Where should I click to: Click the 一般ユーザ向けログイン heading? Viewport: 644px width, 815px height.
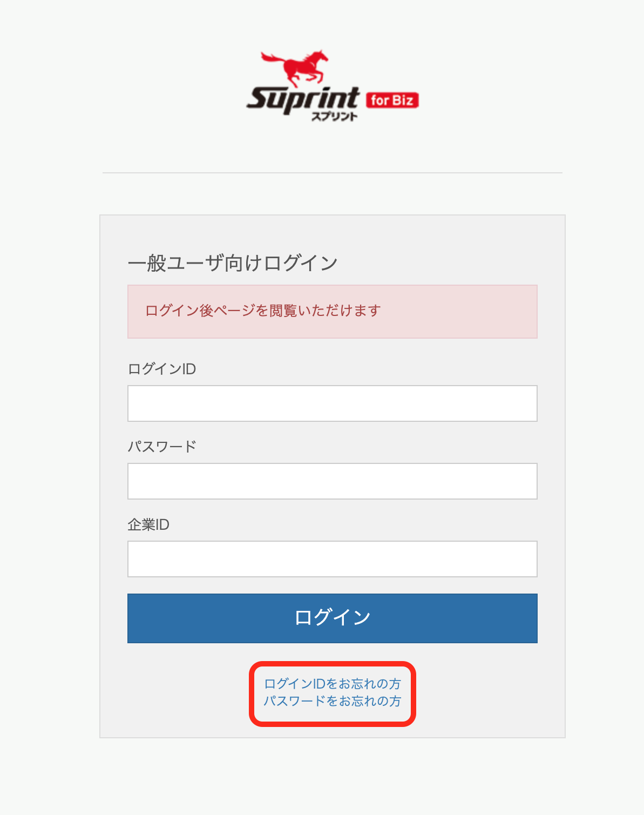click(232, 262)
